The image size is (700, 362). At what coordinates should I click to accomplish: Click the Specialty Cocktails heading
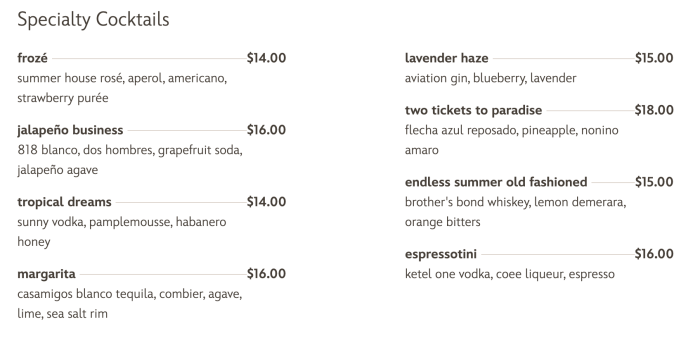coord(93,20)
